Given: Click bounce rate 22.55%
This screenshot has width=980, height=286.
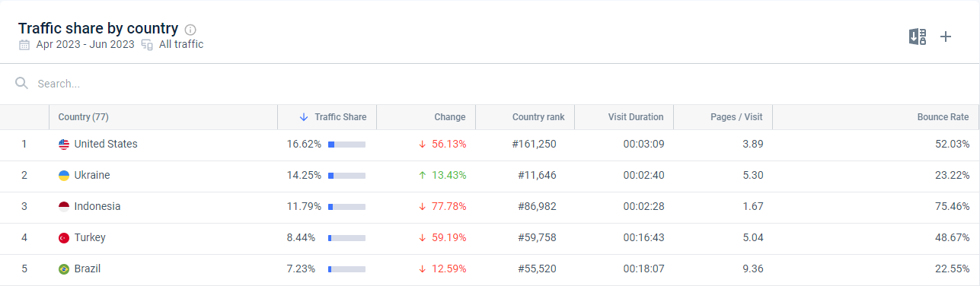Looking at the screenshot, I should [952, 269].
